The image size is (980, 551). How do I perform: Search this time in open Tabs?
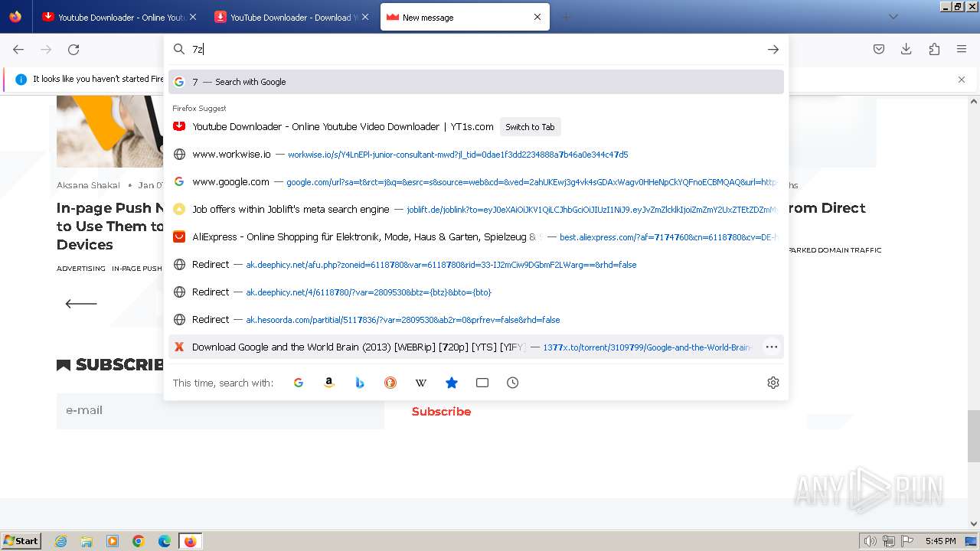pyautogui.click(x=482, y=383)
